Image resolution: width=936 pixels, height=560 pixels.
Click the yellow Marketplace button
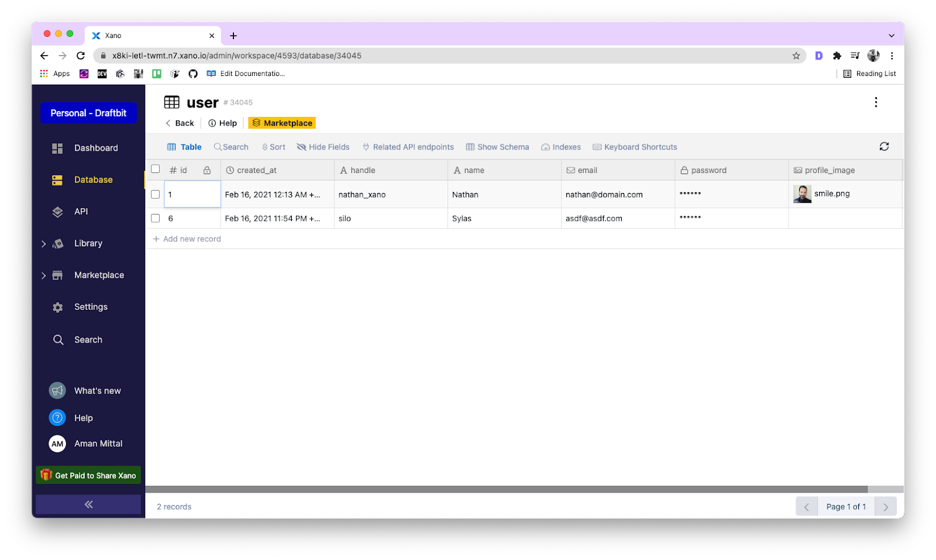282,123
